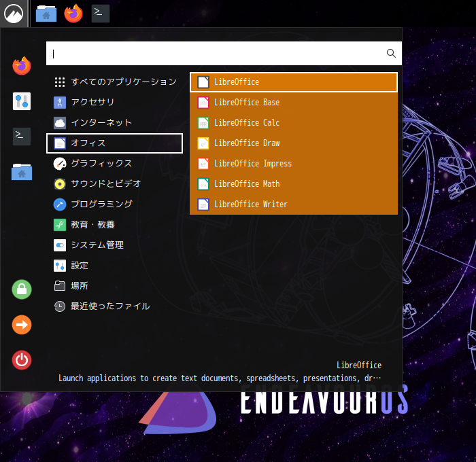Launch Firefox from the menu favorites sidebar
The width and height of the screenshot is (476, 462).
click(22, 65)
